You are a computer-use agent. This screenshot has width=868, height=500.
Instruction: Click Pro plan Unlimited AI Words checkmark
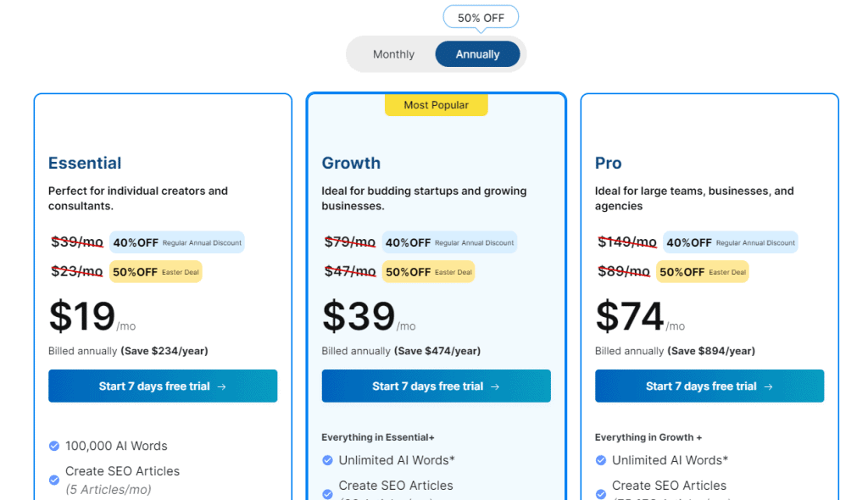601,460
